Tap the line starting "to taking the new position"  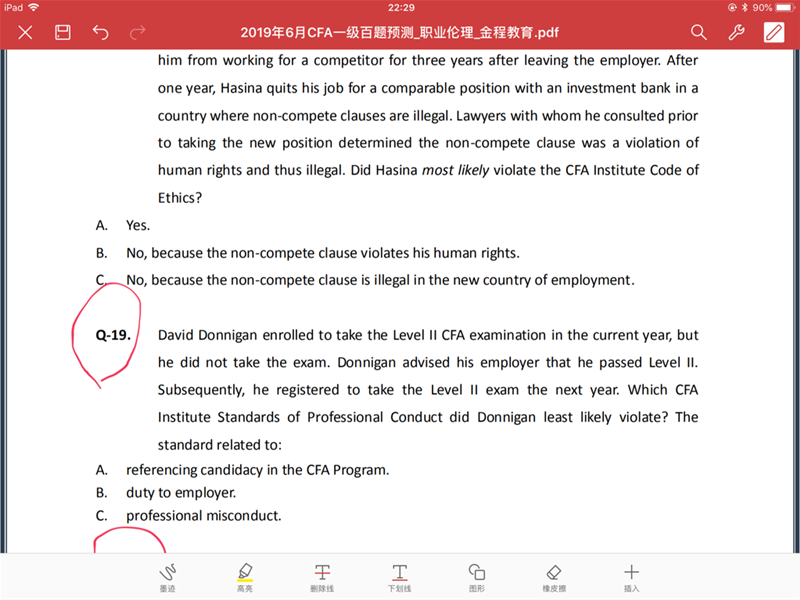coord(428,143)
